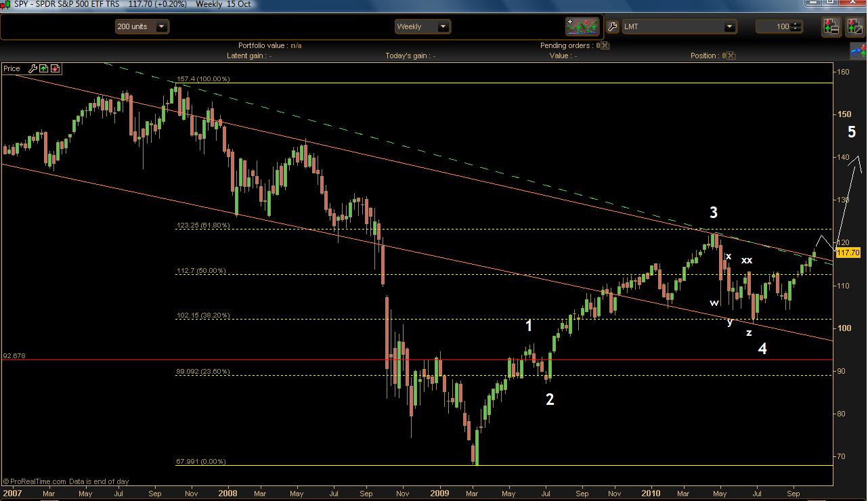Click the 92.678 horizontal line label
The height and width of the screenshot is (501, 868).
(x=14, y=355)
